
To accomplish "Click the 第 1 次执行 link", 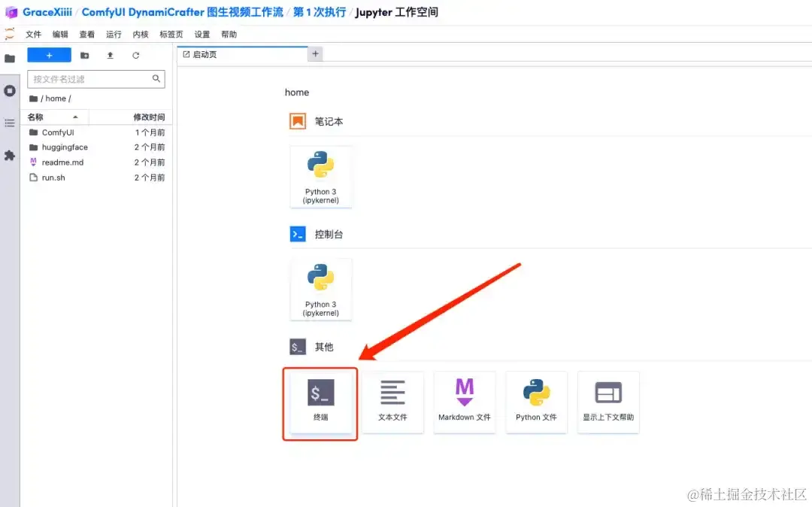I will [320, 12].
